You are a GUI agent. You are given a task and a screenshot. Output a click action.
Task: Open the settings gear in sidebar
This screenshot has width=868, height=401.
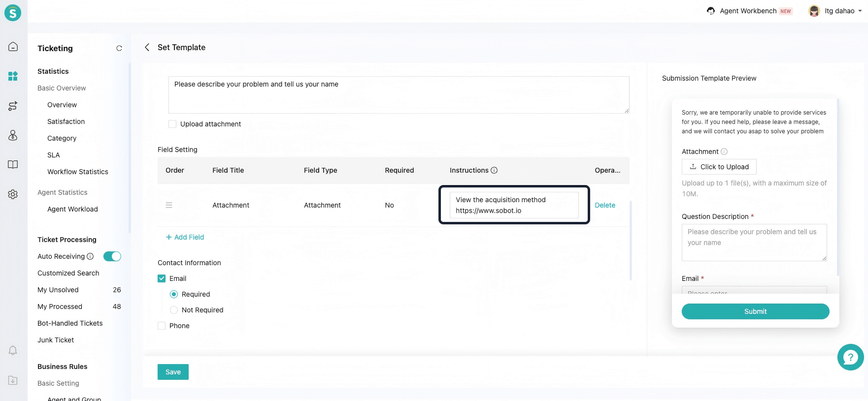pyautogui.click(x=13, y=194)
